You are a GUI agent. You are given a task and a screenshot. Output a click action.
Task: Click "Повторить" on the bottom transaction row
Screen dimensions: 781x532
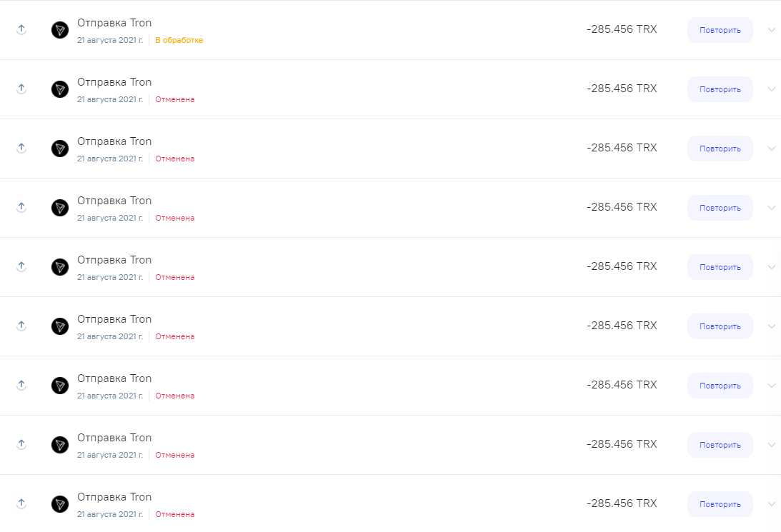click(720, 503)
